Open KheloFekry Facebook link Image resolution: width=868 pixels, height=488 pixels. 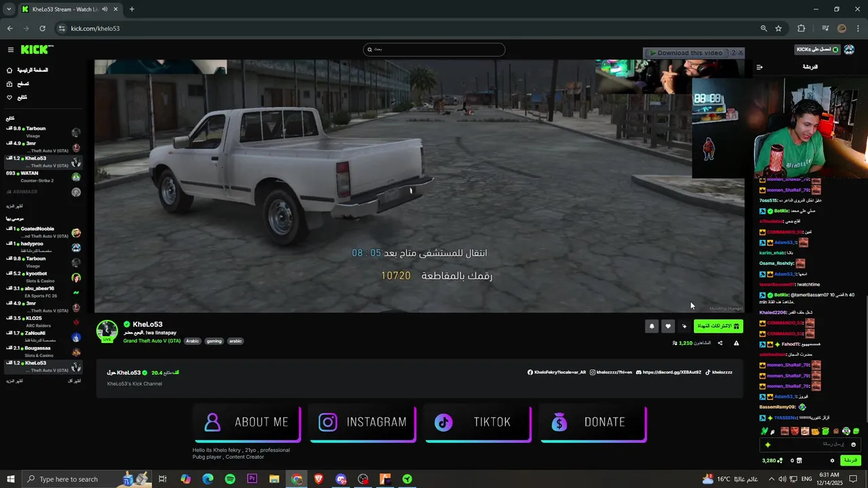coord(557,372)
